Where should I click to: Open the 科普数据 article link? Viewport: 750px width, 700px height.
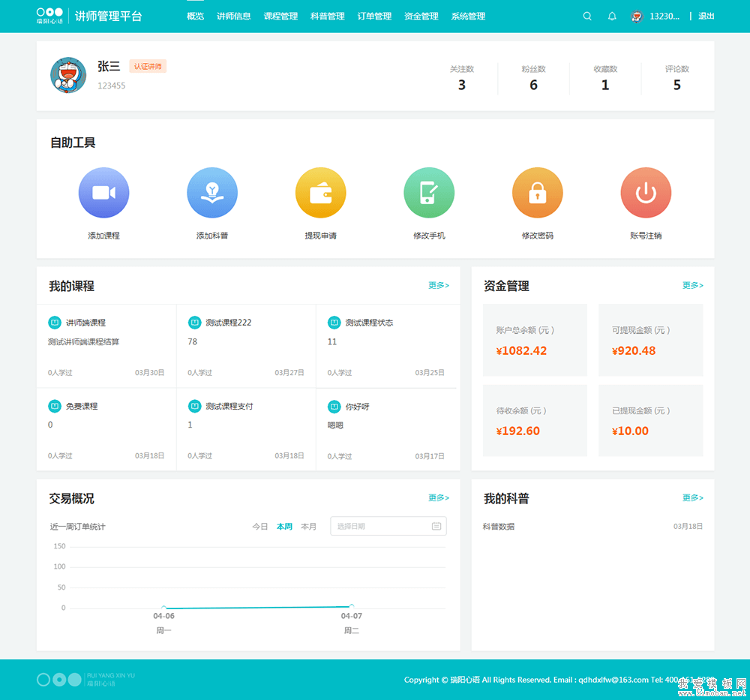click(x=499, y=527)
